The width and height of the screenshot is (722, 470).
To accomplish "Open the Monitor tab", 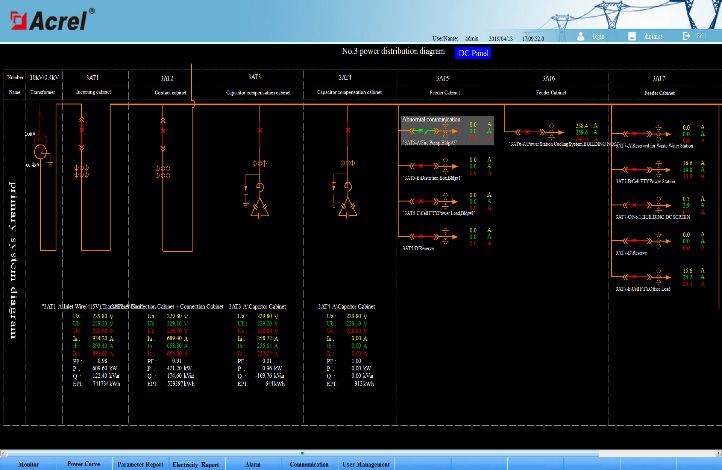I will tap(28, 464).
